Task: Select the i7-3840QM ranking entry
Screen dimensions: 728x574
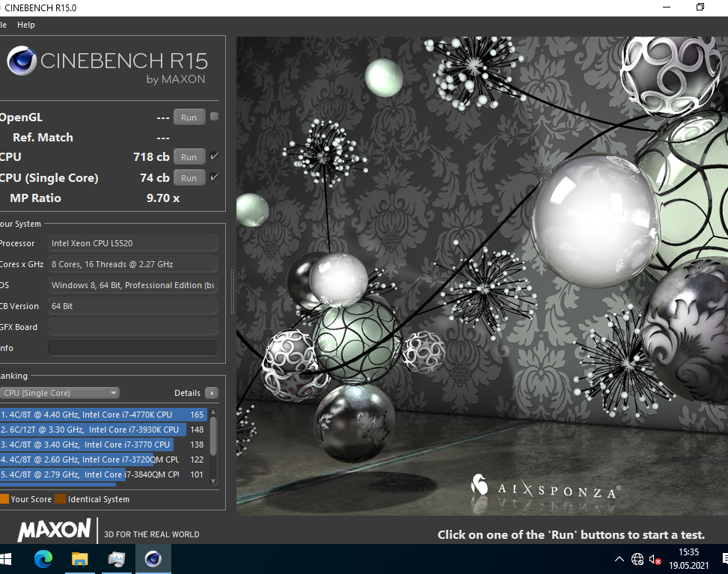Action: point(103,474)
